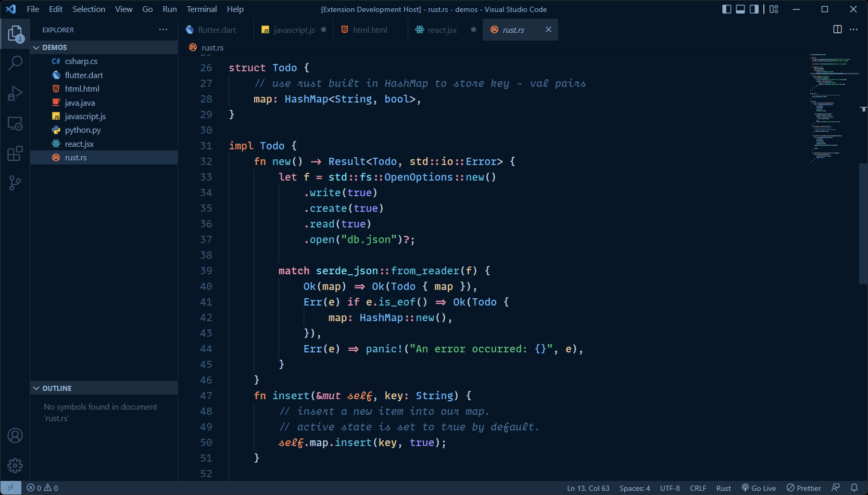Open Source Control view

coord(15,183)
